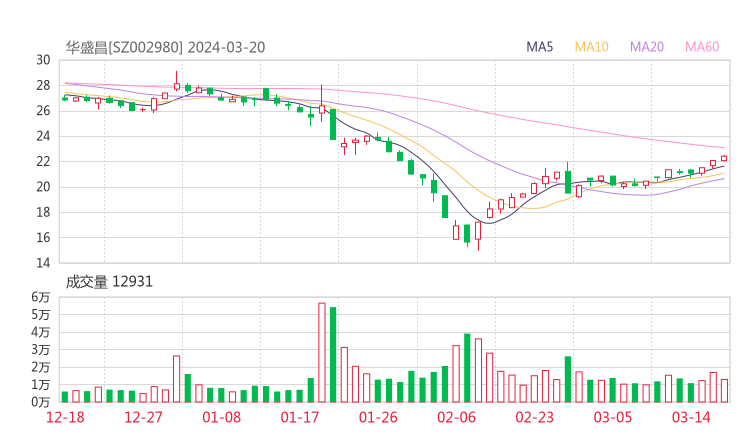Click the price axis label 16
740x440 pixels.
(43, 238)
